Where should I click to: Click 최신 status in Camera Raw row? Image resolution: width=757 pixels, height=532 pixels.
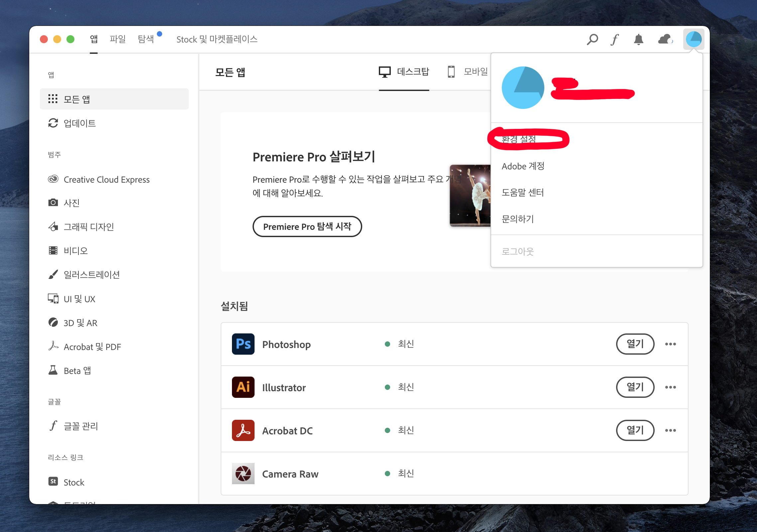tap(406, 473)
